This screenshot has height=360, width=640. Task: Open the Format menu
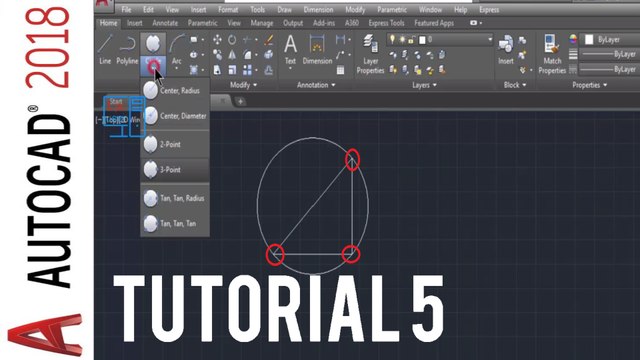[228, 10]
